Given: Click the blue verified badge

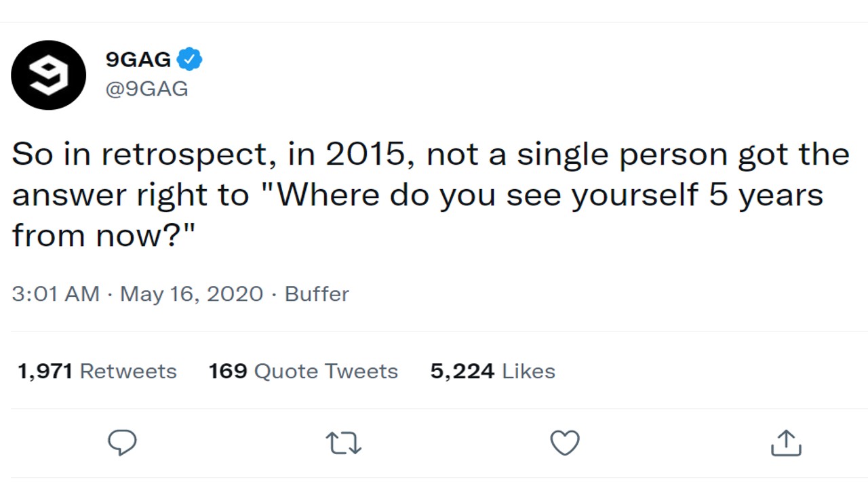Looking at the screenshot, I should tap(189, 60).
